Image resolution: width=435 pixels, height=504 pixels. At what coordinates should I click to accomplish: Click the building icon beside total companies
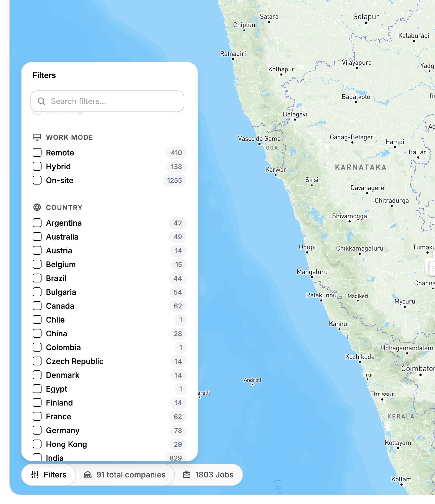tap(88, 475)
